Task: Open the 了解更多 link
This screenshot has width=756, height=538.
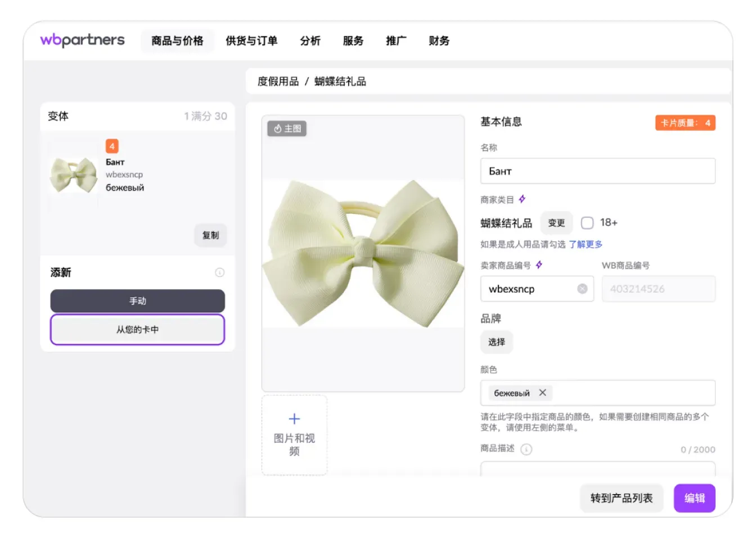Action: pos(587,244)
